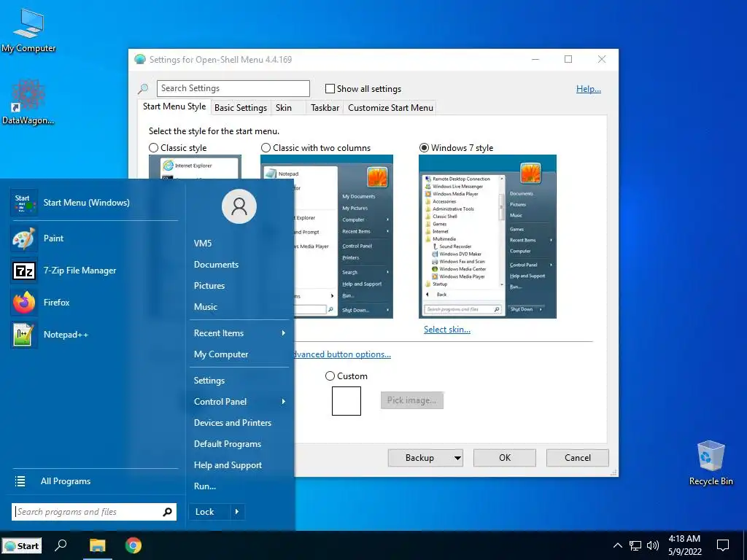The height and width of the screenshot is (560, 747).
Task: Select the Custom button image option
Action: click(330, 376)
